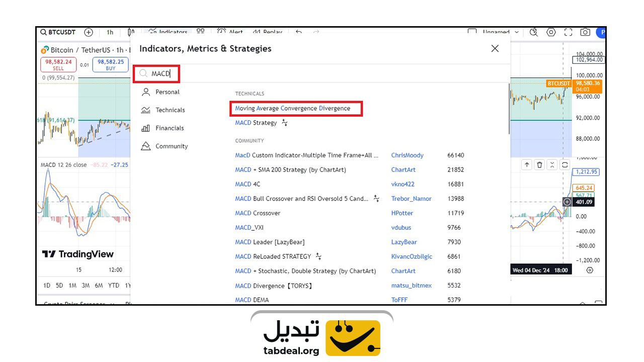
Task: Open author vkno422's profile
Action: tap(403, 184)
